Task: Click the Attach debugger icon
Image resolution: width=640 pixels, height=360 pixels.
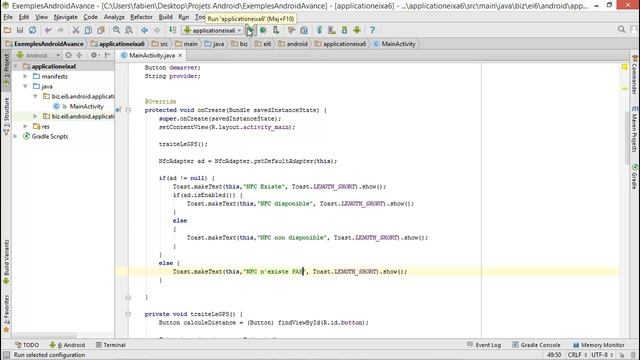Action: point(276,30)
